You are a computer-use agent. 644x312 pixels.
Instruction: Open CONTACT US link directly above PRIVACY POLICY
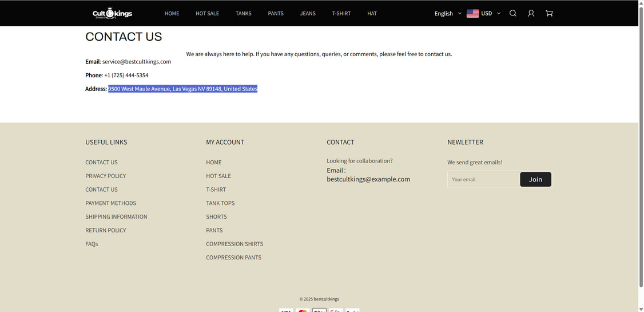point(101,163)
